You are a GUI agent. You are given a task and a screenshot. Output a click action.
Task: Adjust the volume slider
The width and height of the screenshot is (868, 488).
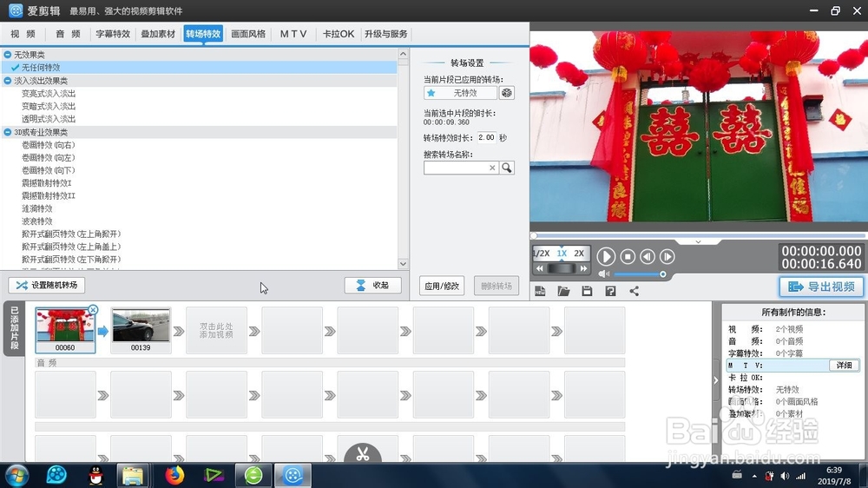[640, 274]
